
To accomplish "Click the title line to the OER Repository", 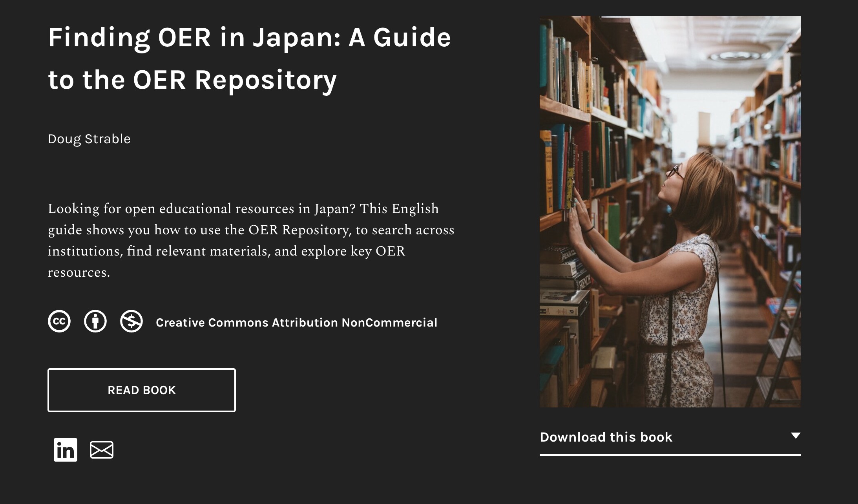I will [x=192, y=80].
